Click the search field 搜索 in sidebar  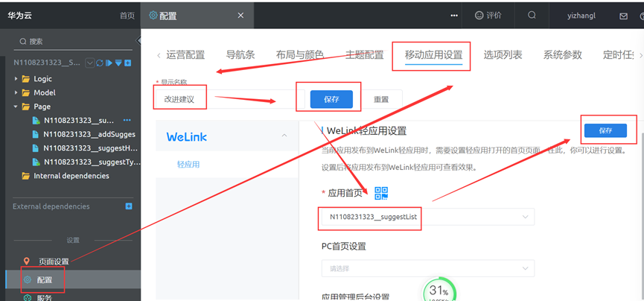click(x=74, y=42)
